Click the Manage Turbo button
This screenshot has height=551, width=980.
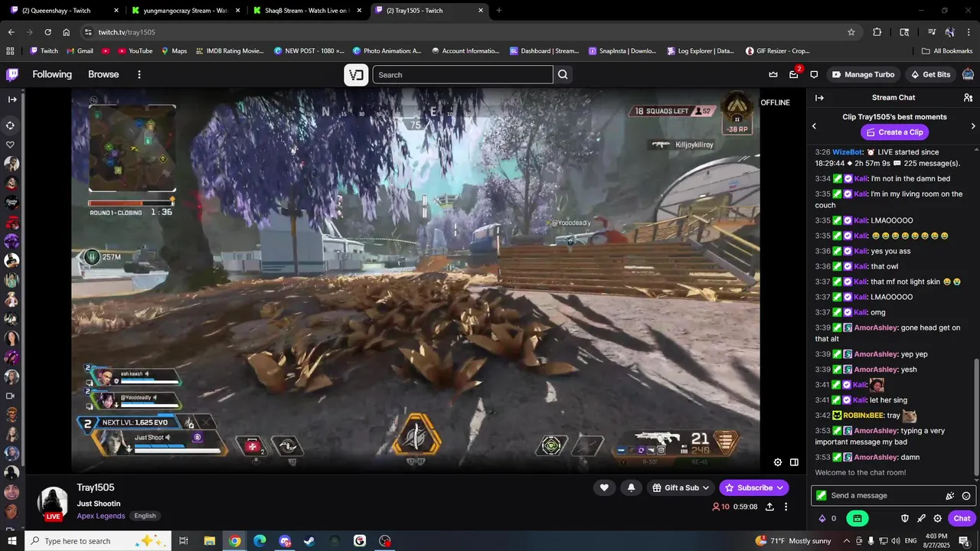coord(863,74)
